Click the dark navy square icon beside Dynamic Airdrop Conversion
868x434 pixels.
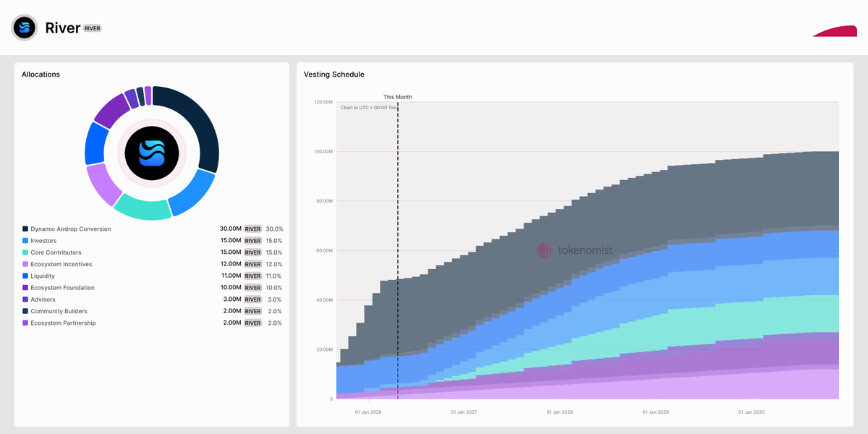[25, 229]
